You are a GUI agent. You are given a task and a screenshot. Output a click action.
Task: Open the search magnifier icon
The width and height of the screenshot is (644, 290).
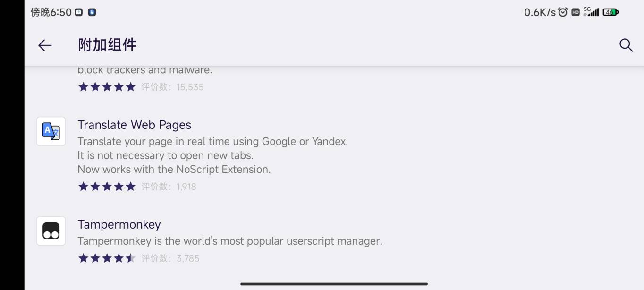point(626,45)
